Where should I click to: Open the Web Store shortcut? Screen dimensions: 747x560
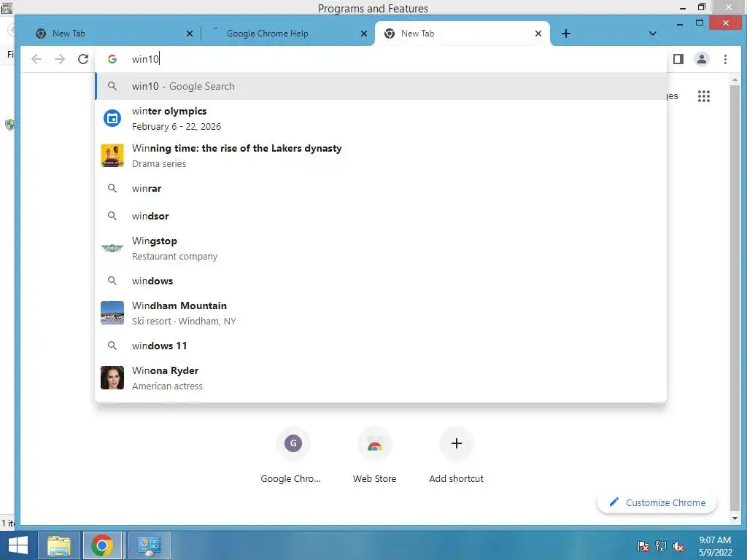click(x=374, y=456)
